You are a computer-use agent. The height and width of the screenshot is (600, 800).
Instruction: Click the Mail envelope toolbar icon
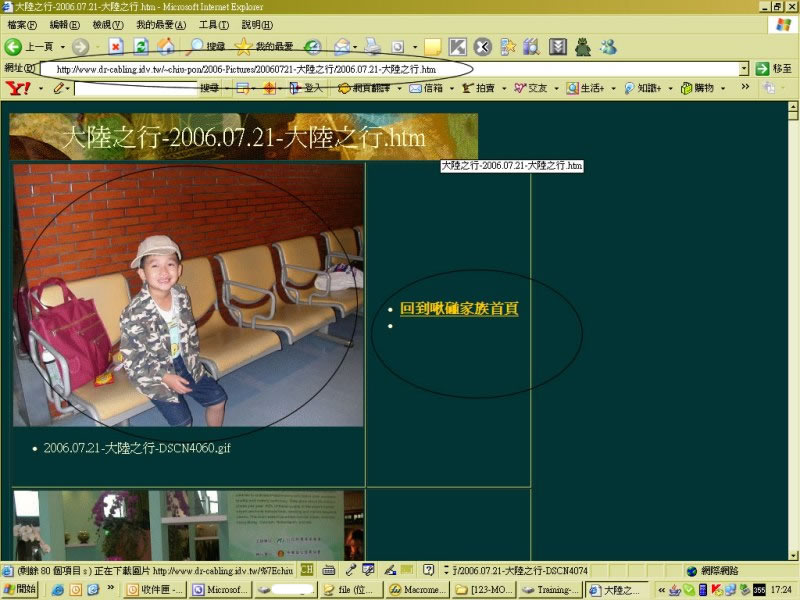coord(342,46)
